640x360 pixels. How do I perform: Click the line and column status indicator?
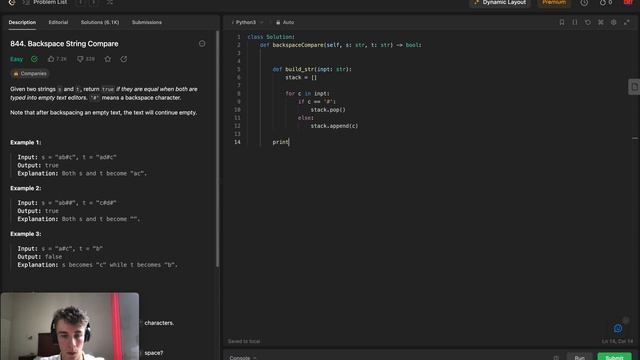coord(617,341)
